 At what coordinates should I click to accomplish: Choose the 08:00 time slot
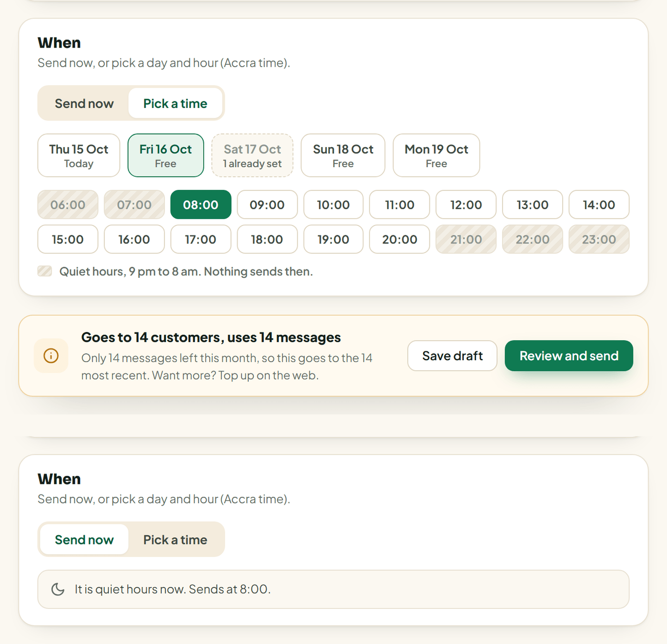point(201,205)
